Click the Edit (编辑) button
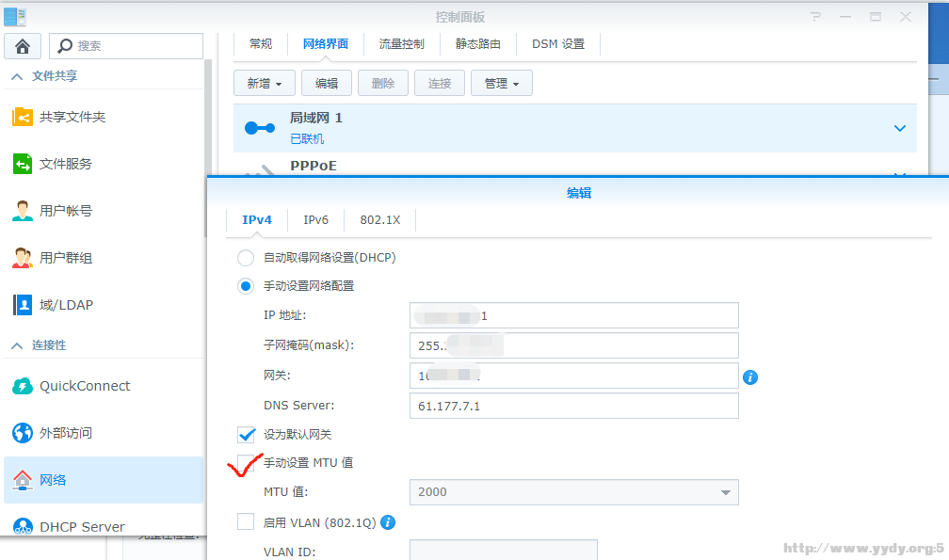 327,84
